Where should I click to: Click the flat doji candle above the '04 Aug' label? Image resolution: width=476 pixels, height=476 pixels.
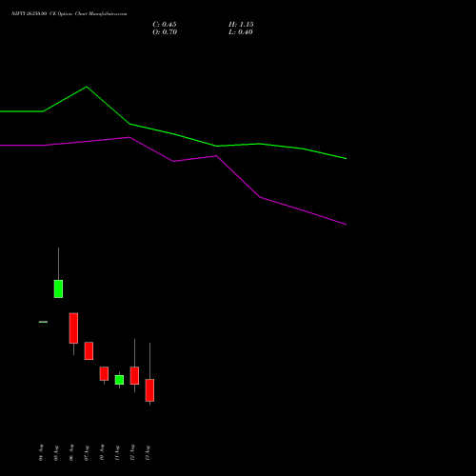click(43, 322)
